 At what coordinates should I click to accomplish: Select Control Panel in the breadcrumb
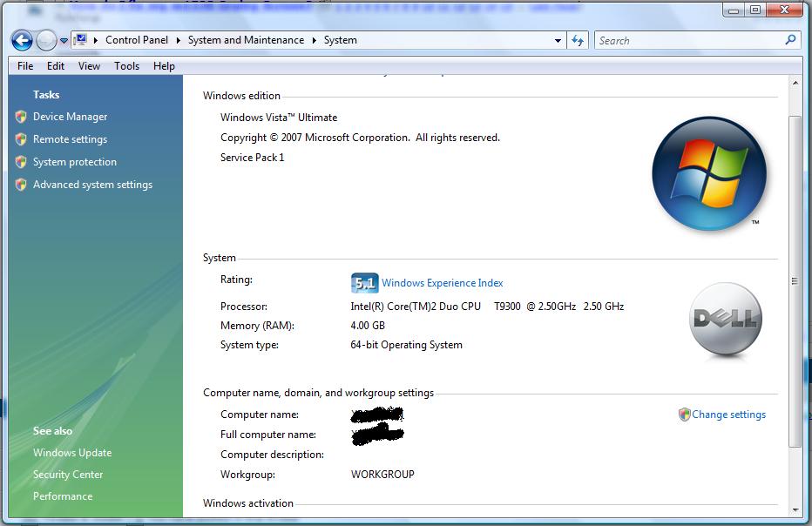point(137,40)
